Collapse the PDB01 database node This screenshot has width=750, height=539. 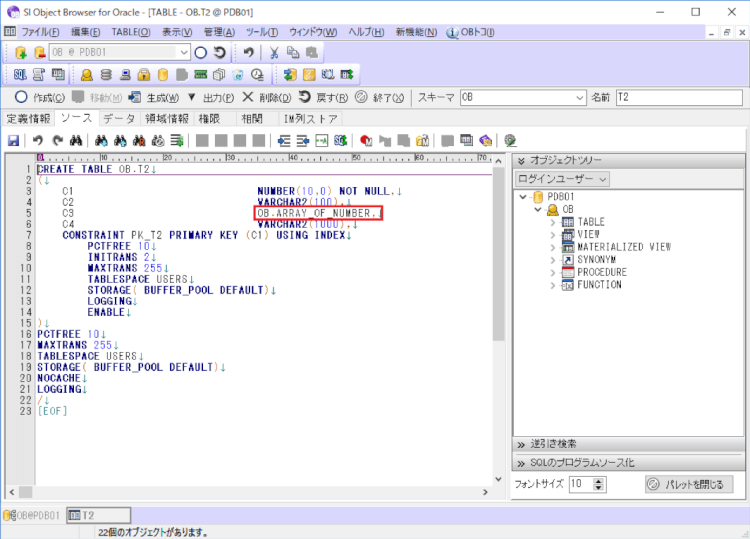[522, 197]
